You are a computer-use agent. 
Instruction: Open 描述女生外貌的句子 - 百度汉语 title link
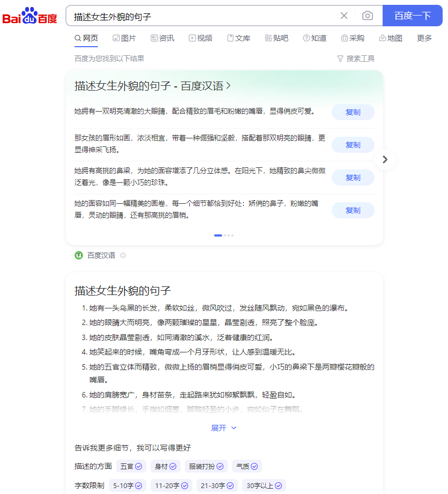[x=152, y=86]
